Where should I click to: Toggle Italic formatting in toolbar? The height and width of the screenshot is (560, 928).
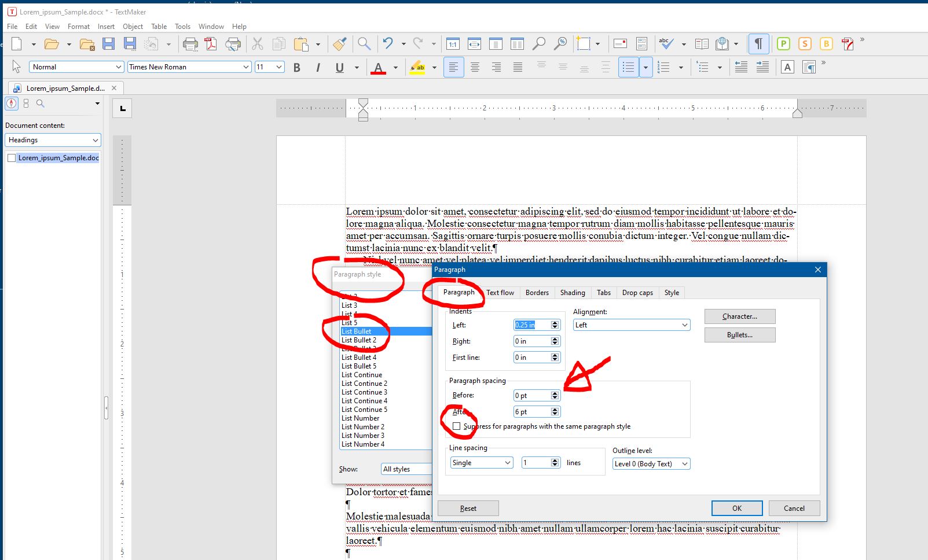(318, 68)
